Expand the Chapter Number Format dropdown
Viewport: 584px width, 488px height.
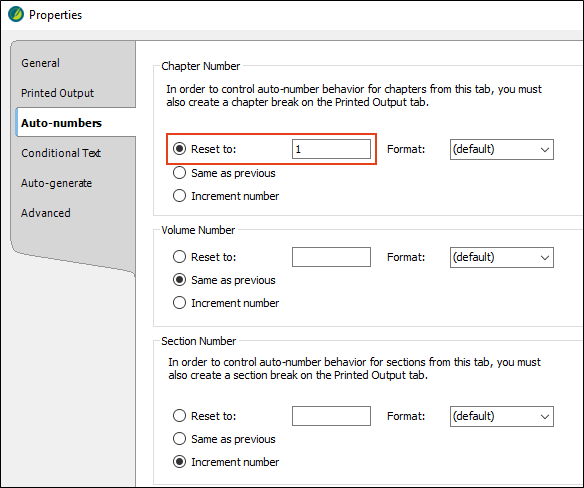(x=502, y=149)
